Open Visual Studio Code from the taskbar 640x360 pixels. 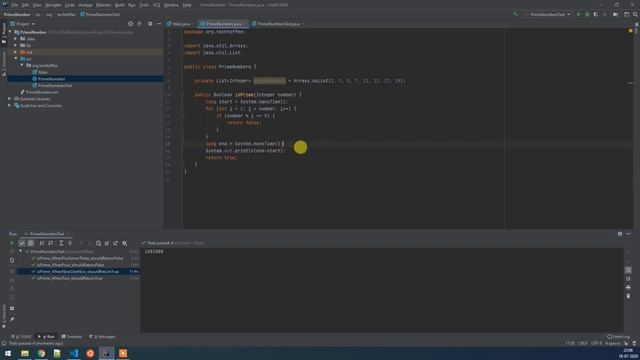[x=74, y=353]
